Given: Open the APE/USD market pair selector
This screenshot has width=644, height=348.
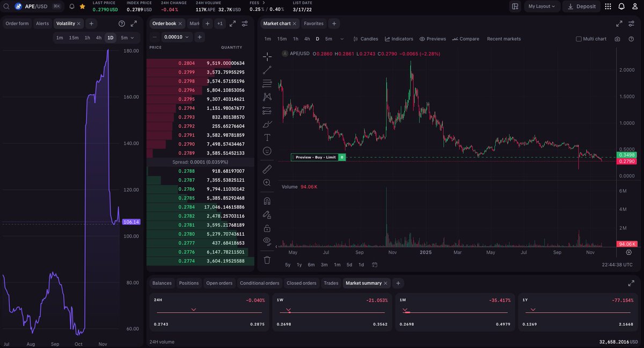Looking at the screenshot, I should click(38, 6).
